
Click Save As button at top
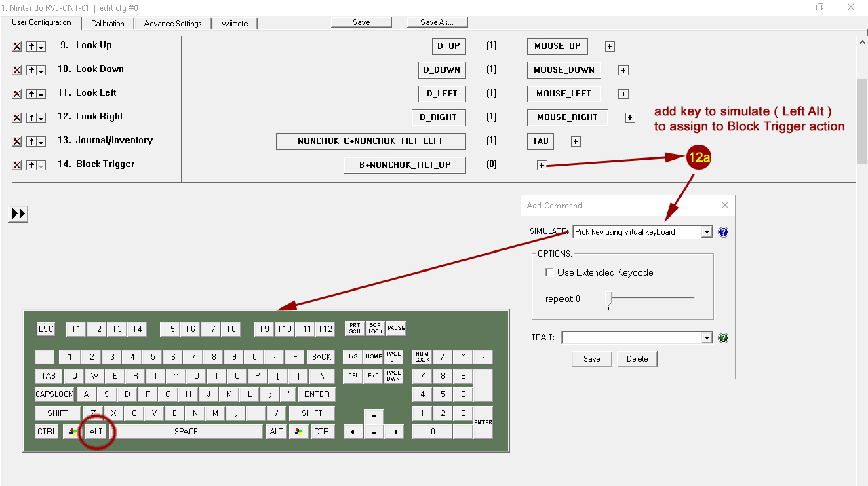point(437,22)
